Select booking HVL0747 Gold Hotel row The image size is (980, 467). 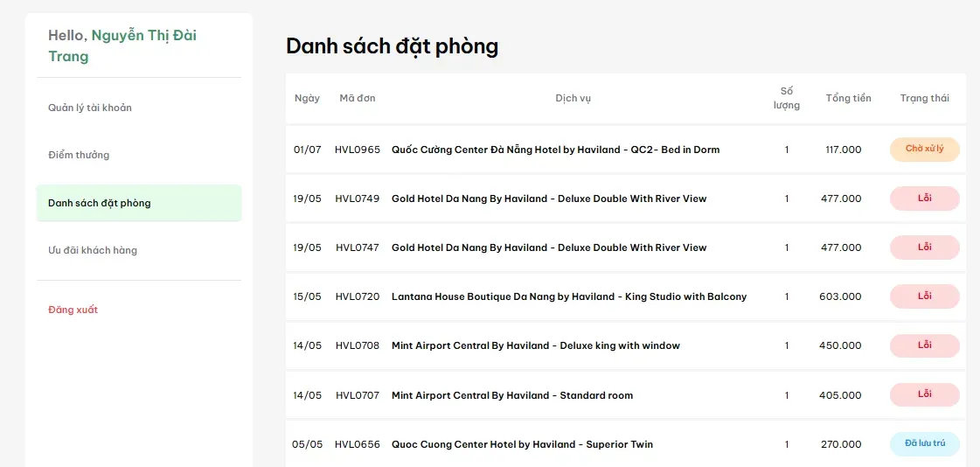[x=626, y=247]
